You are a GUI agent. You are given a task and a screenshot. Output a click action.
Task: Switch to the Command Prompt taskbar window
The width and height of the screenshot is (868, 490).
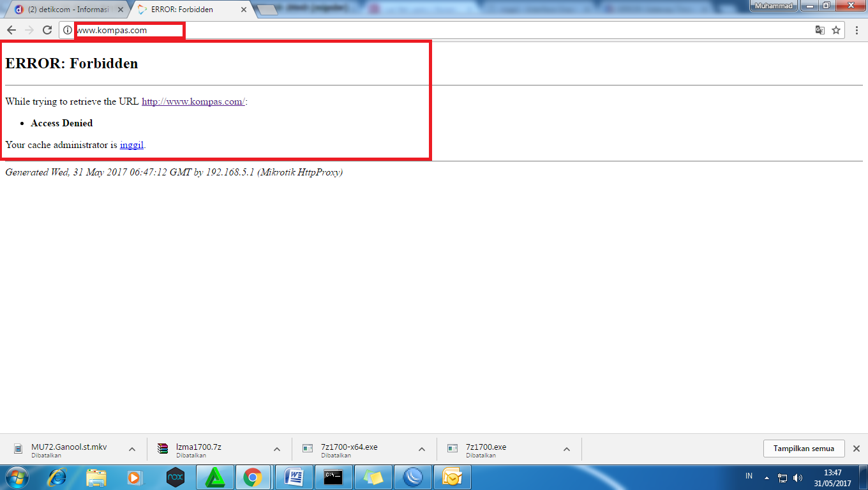click(333, 477)
